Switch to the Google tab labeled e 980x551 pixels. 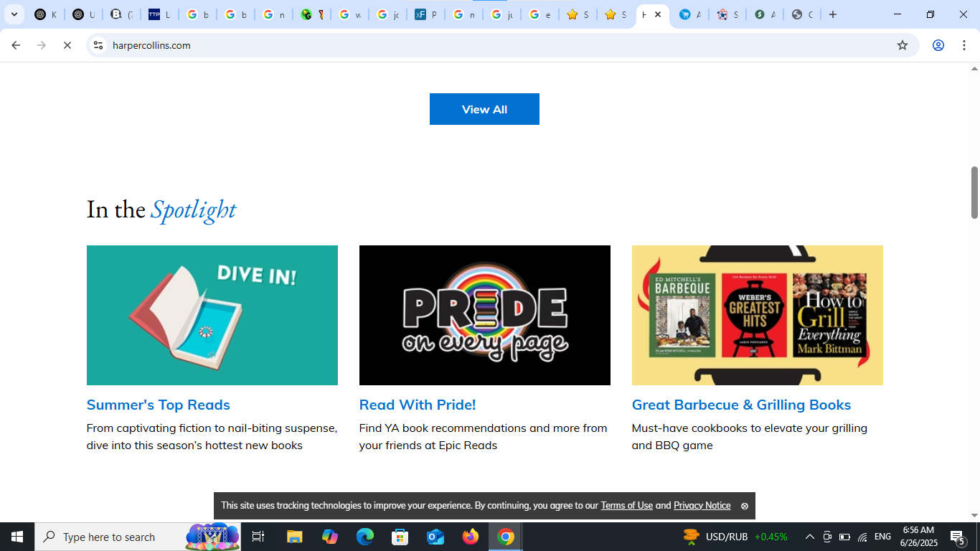[x=540, y=14]
